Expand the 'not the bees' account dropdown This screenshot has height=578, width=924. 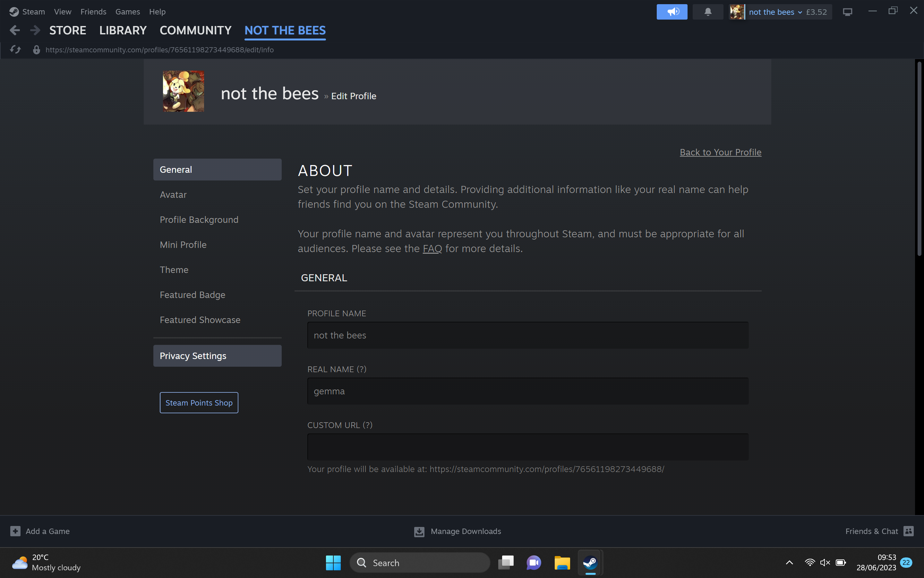(775, 12)
